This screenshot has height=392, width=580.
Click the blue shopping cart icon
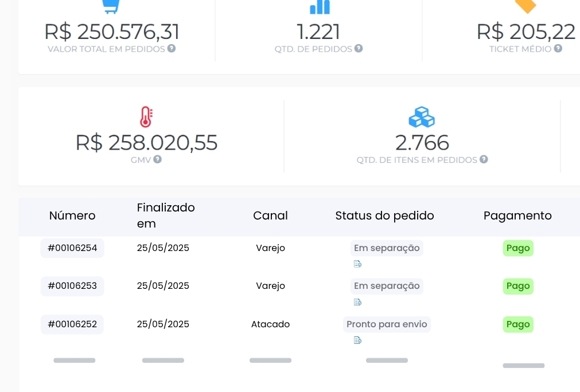(x=111, y=5)
